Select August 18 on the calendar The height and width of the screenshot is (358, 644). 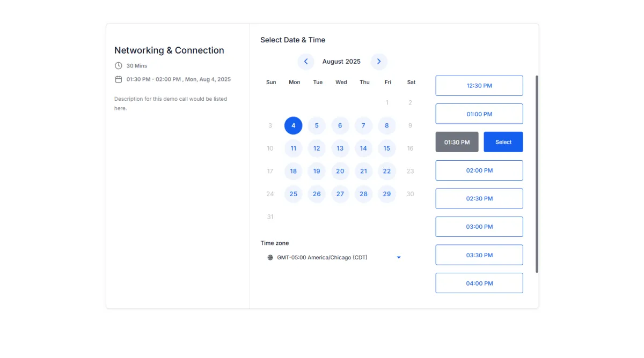tap(294, 171)
